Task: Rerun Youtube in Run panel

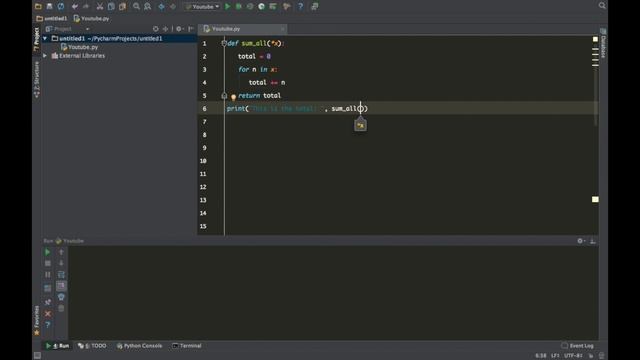Action: click(47, 252)
